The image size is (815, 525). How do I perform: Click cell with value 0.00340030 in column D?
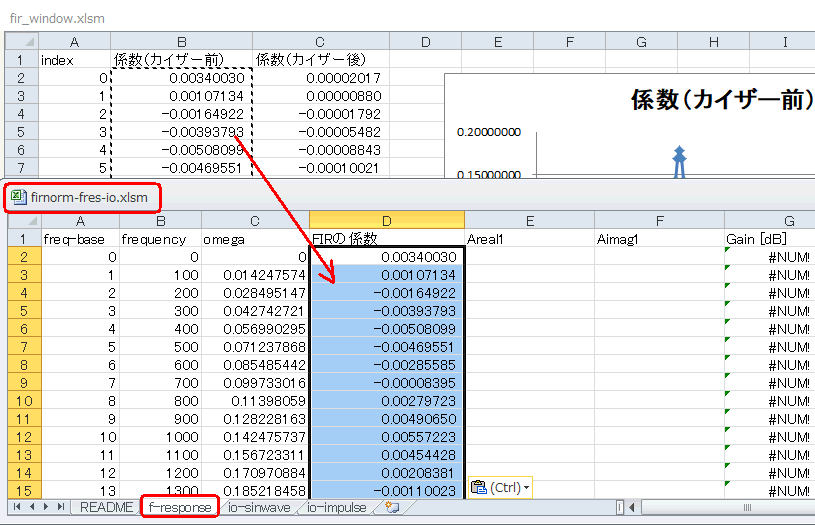pyautogui.click(x=387, y=257)
